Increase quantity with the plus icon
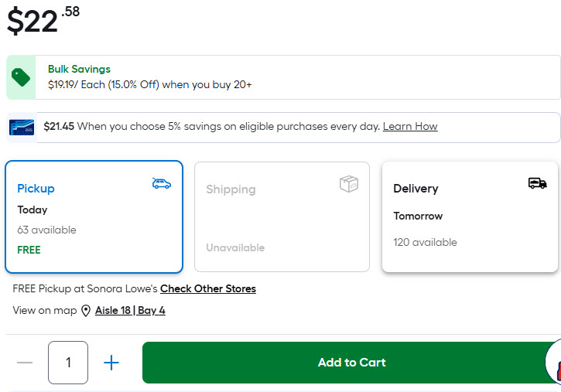561x392 pixels. click(111, 363)
